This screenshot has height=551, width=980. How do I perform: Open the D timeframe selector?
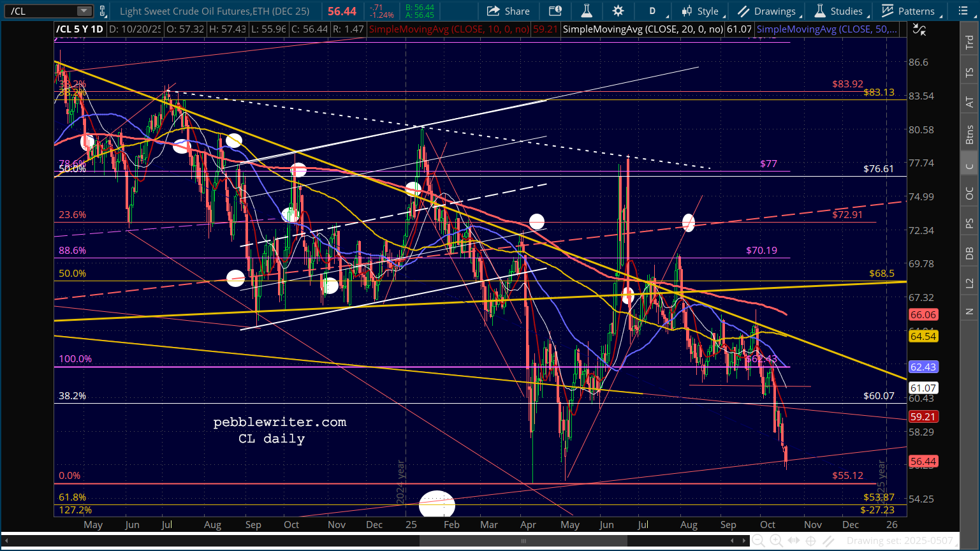(652, 11)
